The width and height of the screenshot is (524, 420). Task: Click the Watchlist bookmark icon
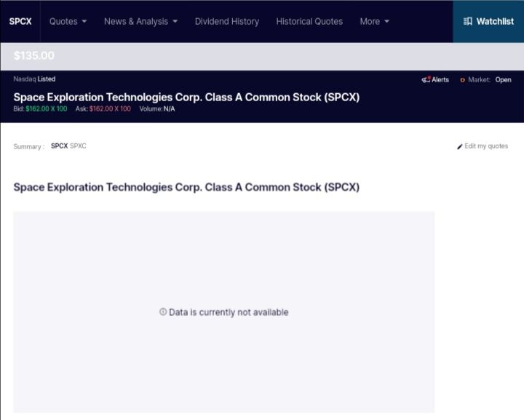pos(468,21)
